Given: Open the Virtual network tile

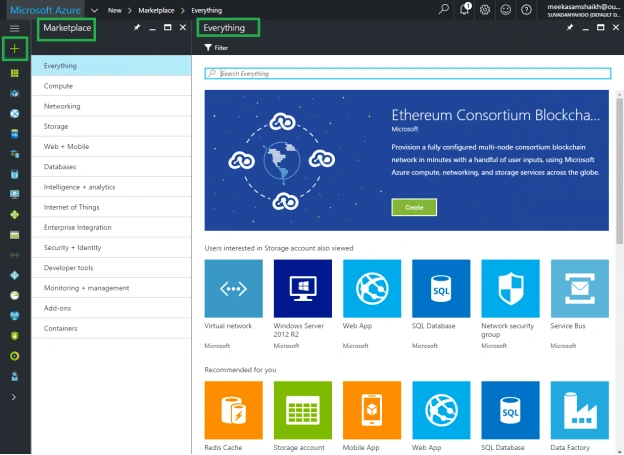Looking at the screenshot, I should (x=234, y=289).
